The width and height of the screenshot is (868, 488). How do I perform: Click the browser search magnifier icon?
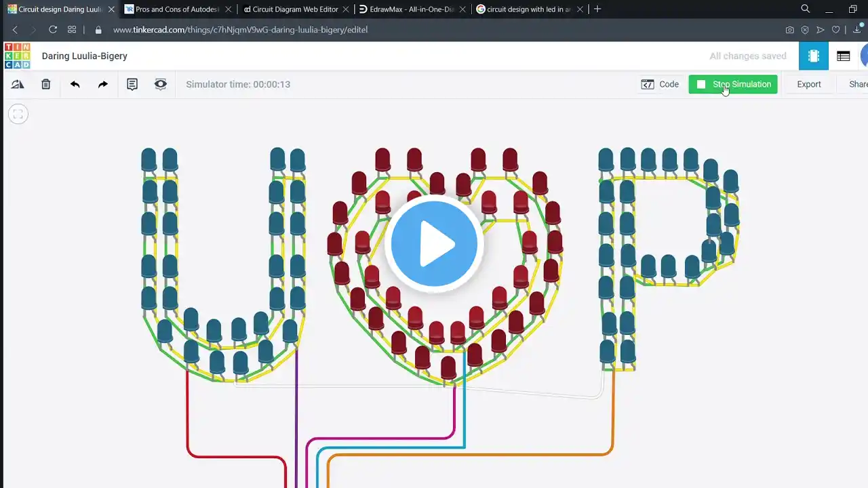tap(806, 9)
